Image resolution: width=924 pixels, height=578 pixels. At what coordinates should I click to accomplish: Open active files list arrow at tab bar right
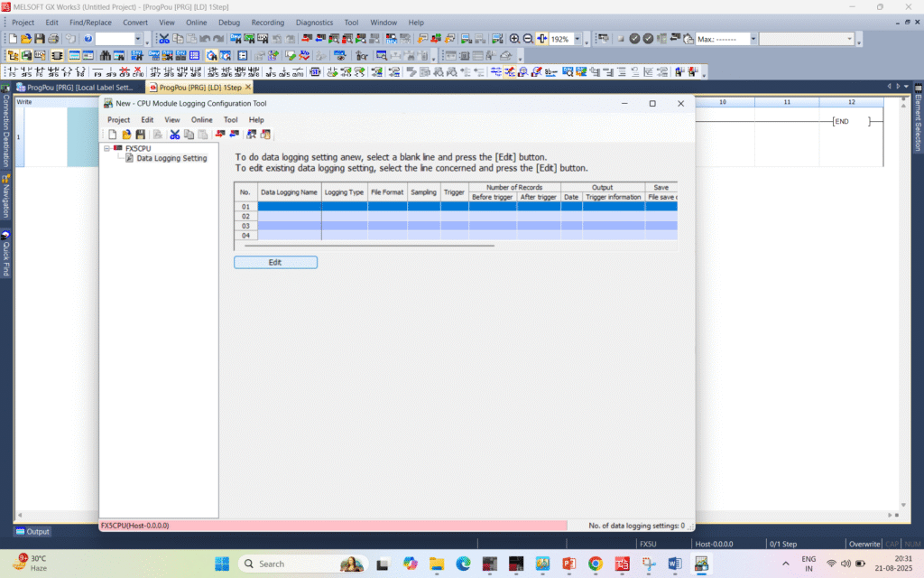coord(906,87)
